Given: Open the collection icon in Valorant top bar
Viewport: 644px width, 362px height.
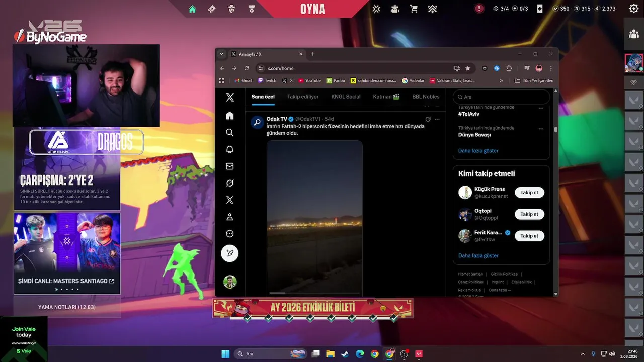Looking at the screenshot, I should tap(395, 9).
